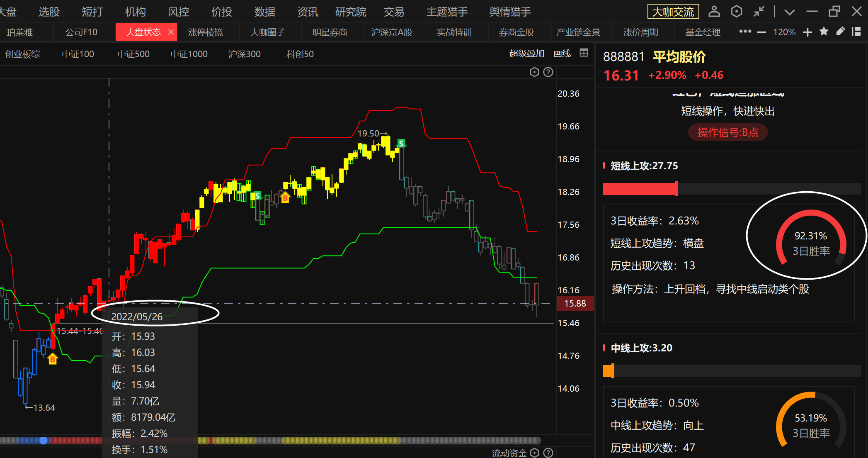The height and width of the screenshot is (458, 868).
Task: Open the more tabs ellipsis menu
Action: [745, 32]
